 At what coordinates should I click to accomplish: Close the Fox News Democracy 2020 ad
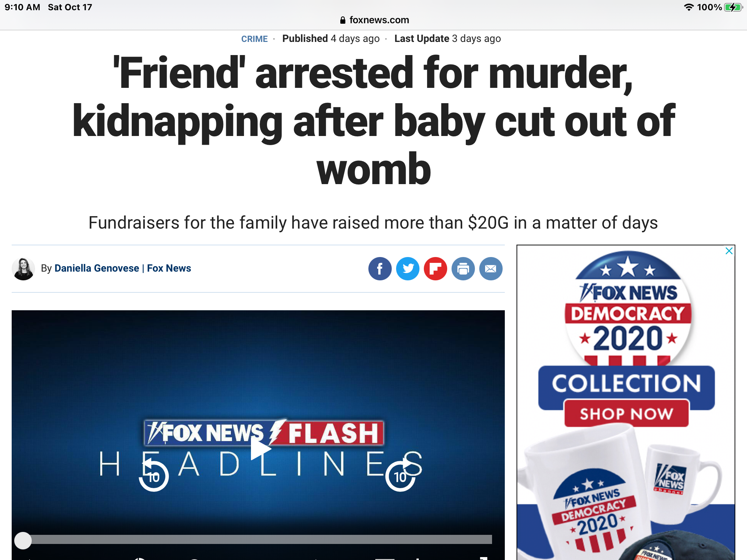pos(729,251)
